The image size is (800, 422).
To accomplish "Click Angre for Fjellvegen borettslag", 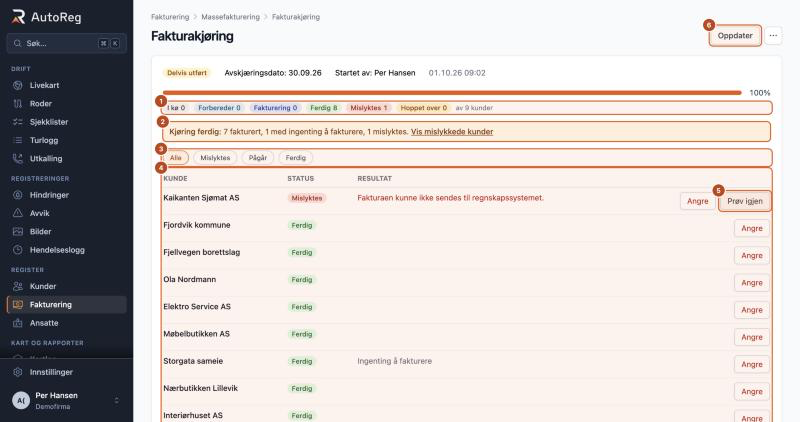I will [752, 256].
